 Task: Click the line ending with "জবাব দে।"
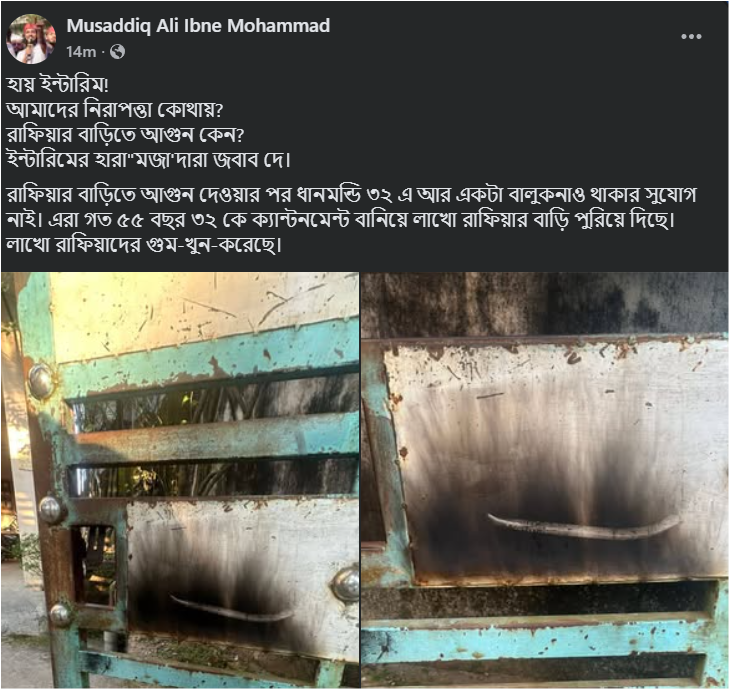coord(149,160)
